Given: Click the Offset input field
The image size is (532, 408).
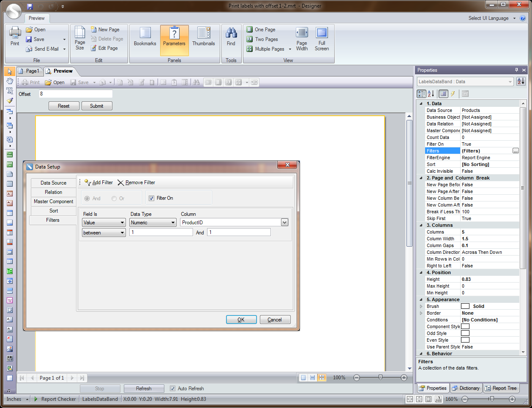Looking at the screenshot, I should click(x=76, y=94).
